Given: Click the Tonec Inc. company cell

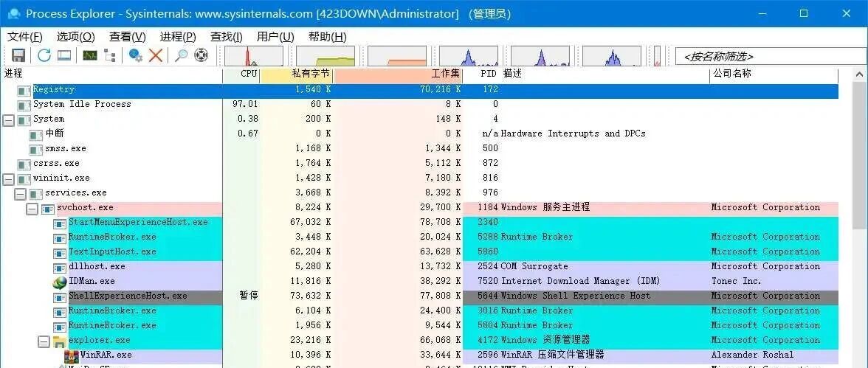Looking at the screenshot, I should click(737, 282).
